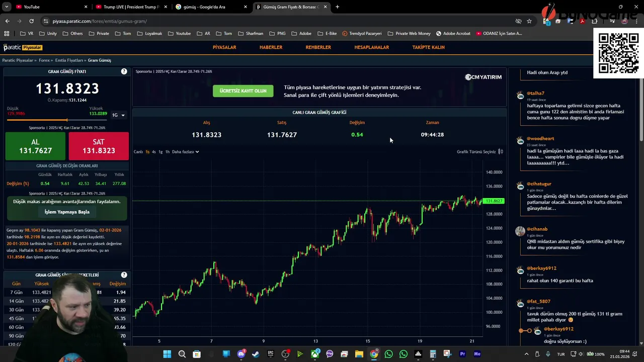This screenshot has height=362, width=644.
Task: Open Calculator from the taskbar
Action: point(433,354)
